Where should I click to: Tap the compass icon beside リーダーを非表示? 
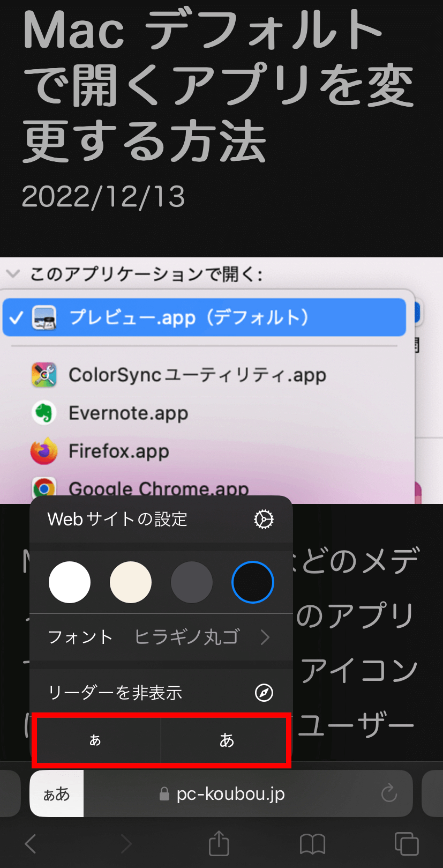pyautogui.click(x=264, y=693)
